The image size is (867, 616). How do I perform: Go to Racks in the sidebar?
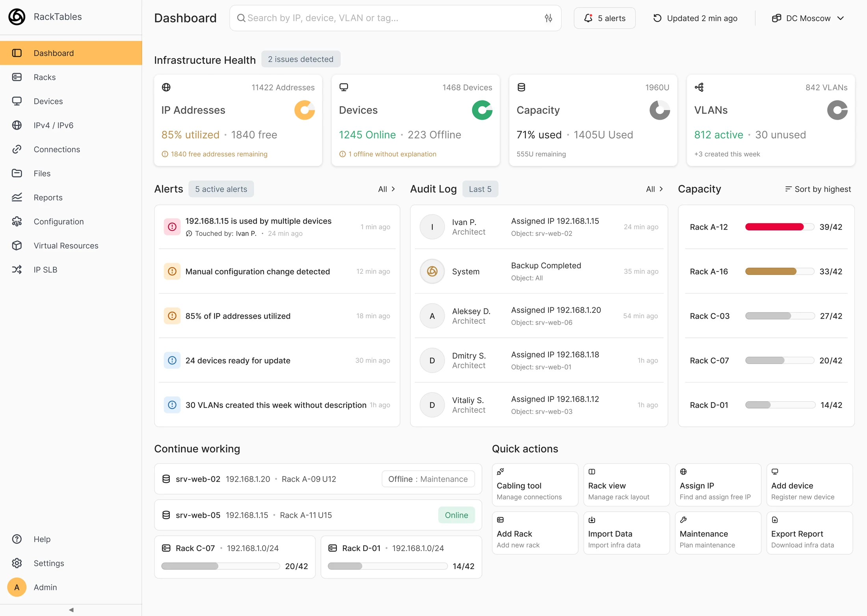tap(71, 77)
